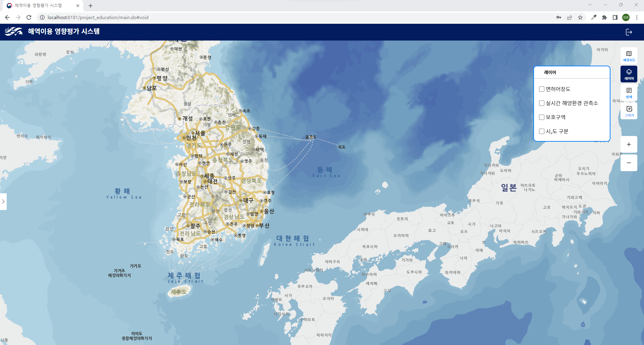Image resolution: width=644 pixels, height=345 pixels.
Task: Open the browser tab search chevron
Action: tap(590, 5)
